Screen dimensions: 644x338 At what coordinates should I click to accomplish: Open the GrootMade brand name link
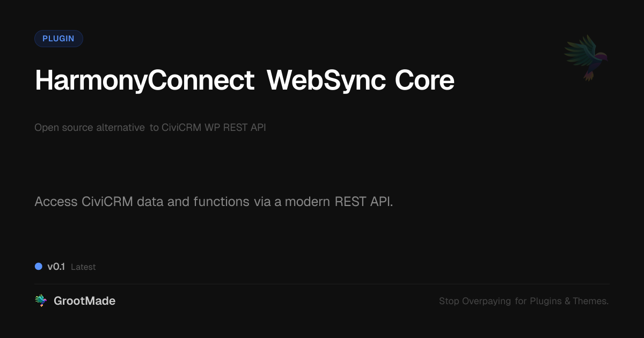tap(84, 301)
